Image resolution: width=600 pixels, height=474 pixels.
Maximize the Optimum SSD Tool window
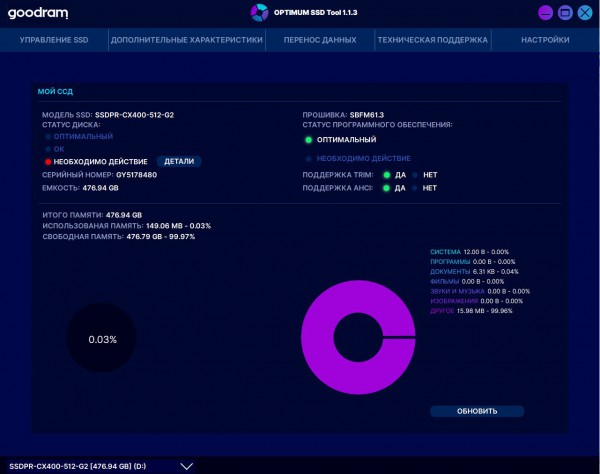click(565, 13)
